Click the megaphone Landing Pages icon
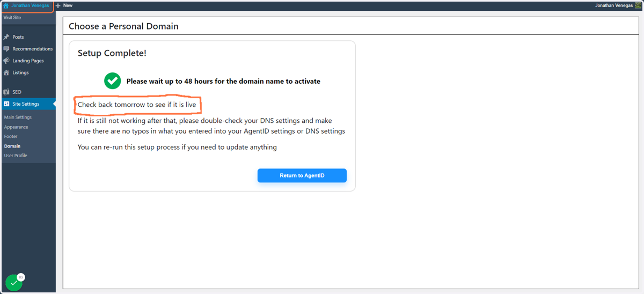The image size is (644, 294). tap(6, 61)
